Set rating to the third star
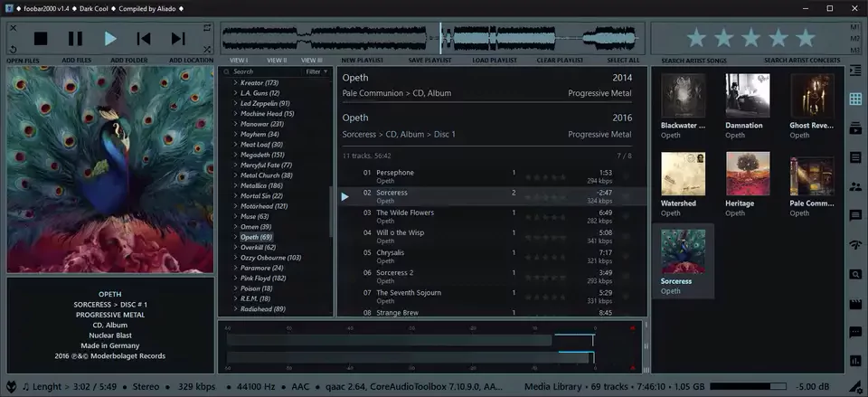The width and height of the screenshot is (868, 397). (750, 38)
